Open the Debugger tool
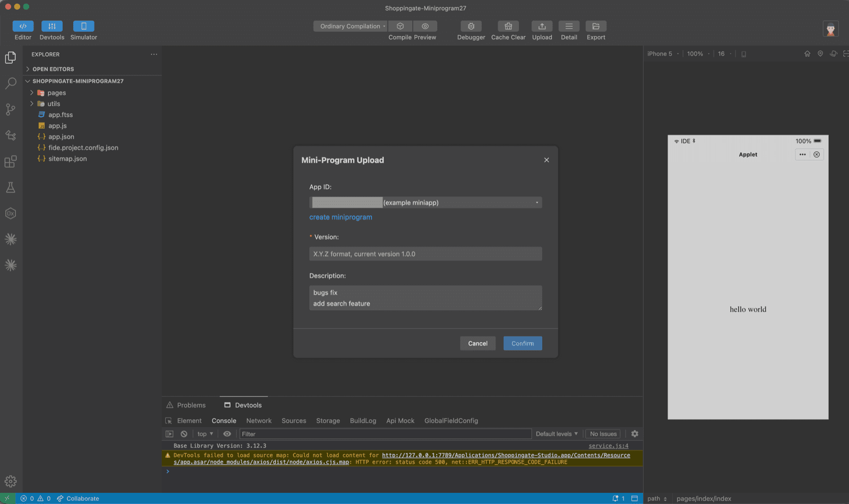The image size is (849, 504). pyautogui.click(x=471, y=26)
